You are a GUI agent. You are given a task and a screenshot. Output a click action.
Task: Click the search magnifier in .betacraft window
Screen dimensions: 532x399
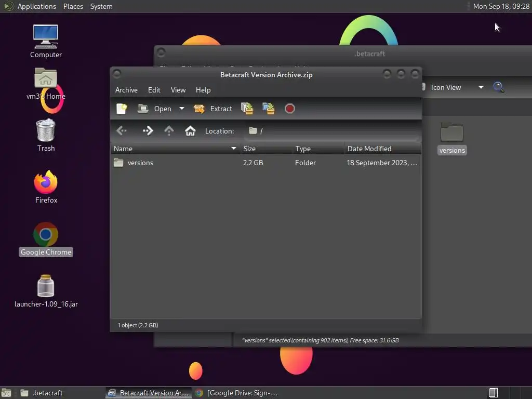click(498, 87)
